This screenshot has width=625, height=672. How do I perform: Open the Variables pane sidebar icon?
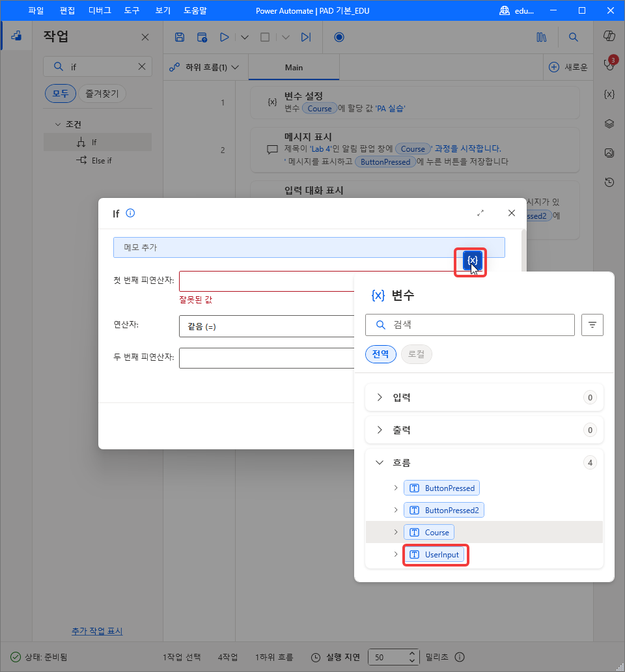pos(609,94)
